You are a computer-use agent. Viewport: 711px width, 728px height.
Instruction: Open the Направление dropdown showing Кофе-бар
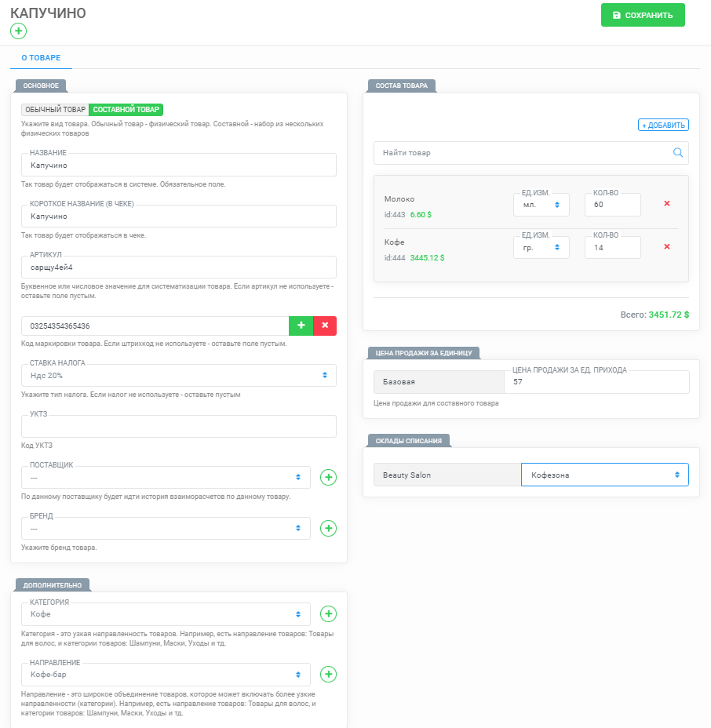point(166,674)
